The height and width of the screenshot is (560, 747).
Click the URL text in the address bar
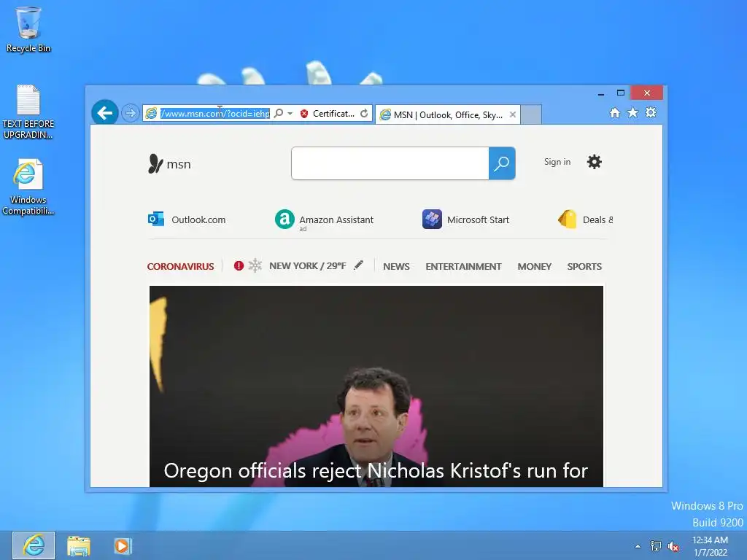point(215,113)
